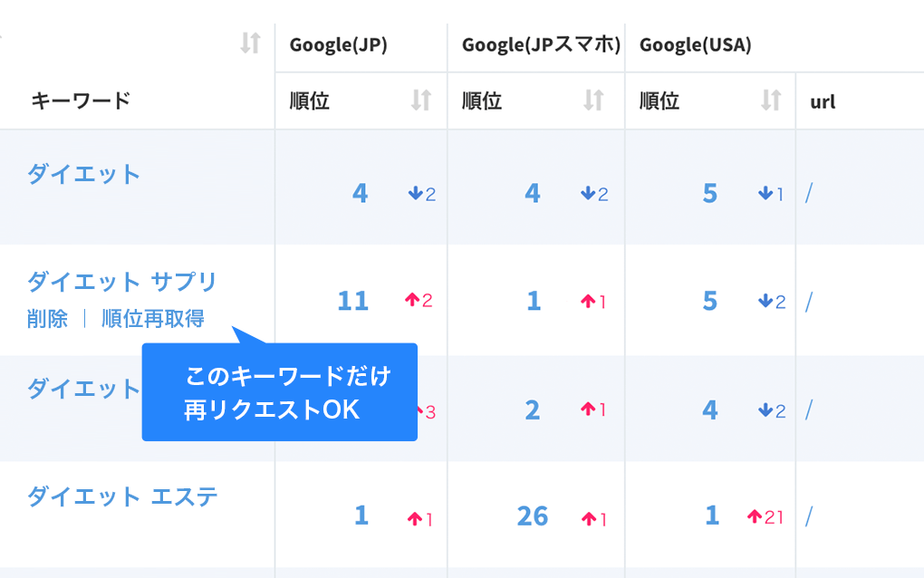Image resolution: width=924 pixels, height=578 pixels.
Task: Sort the Google(JP) 順位 column
Action: [x=420, y=101]
